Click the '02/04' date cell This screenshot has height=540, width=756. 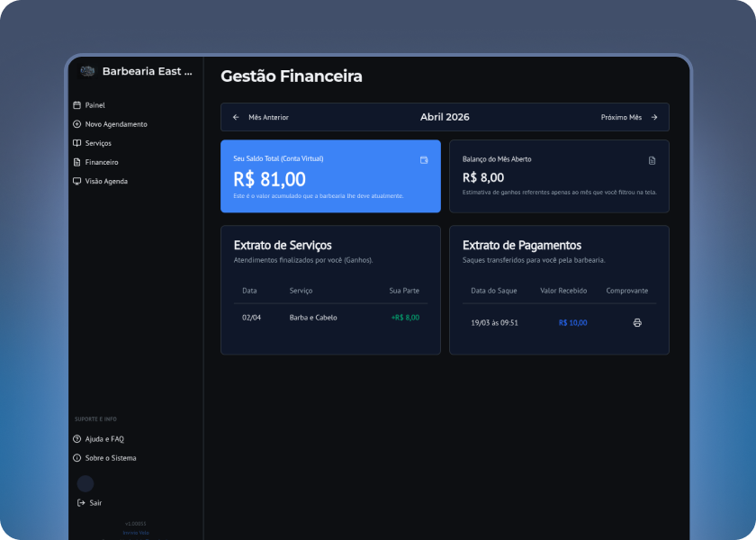(x=251, y=318)
